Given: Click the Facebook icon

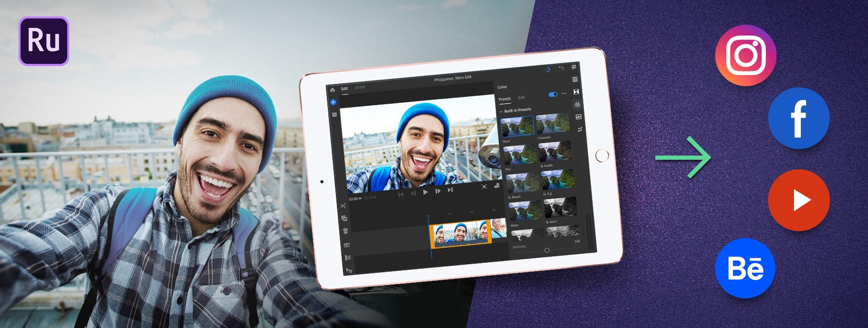Looking at the screenshot, I should (798, 118).
